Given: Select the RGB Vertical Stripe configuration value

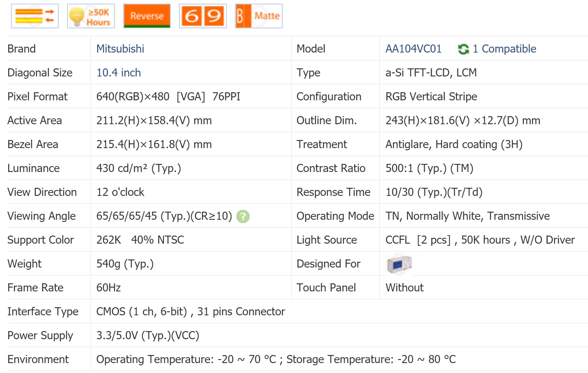Looking at the screenshot, I should click(x=431, y=97).
